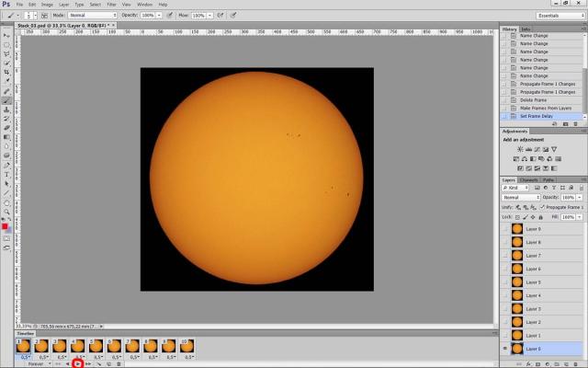Go to the previous animation frame

(x=67, y=364)
